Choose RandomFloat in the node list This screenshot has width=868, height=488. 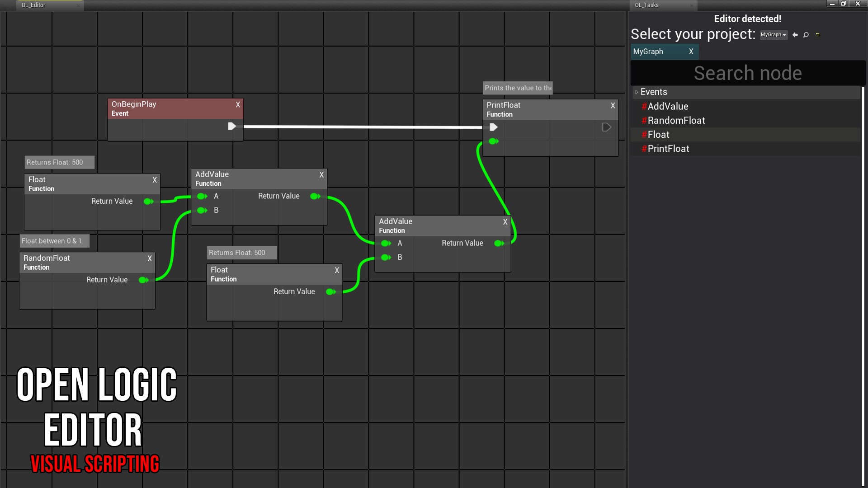point(676,121)
